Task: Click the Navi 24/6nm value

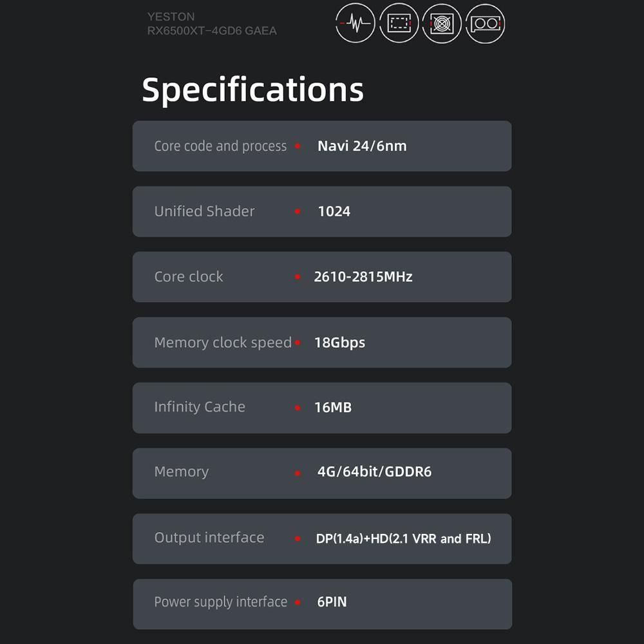Action: pyautogui.click(x=362, y=146)
